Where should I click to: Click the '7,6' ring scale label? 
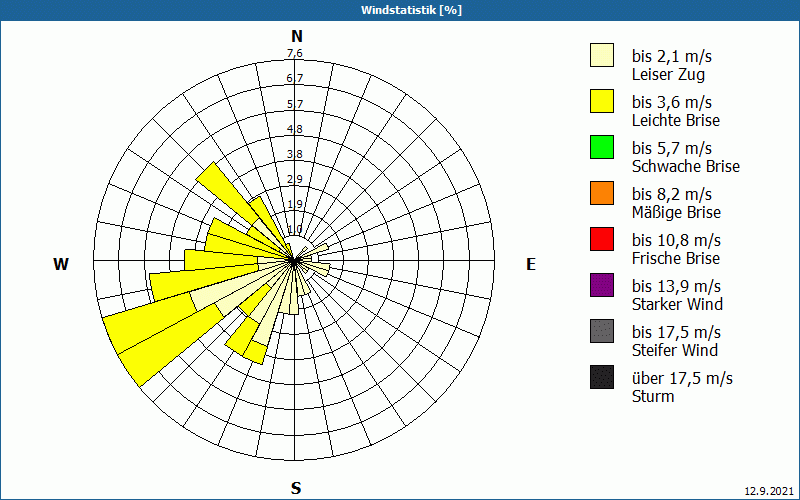point(294,53)
